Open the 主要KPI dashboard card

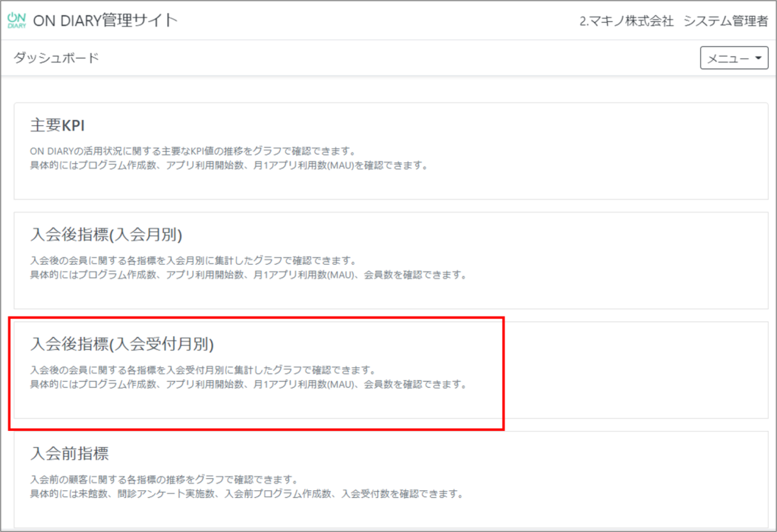point(388,144)
